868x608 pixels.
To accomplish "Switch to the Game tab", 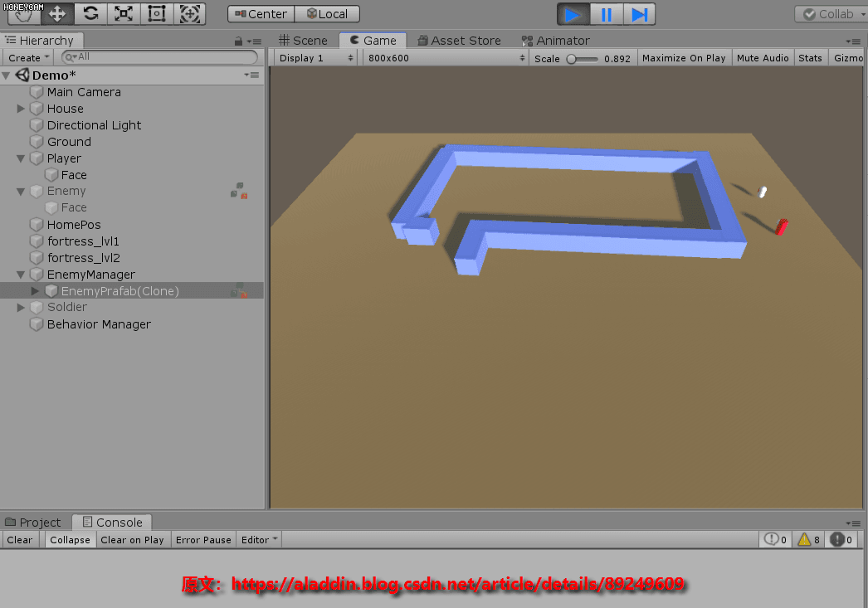I will click(x=373, y=41).
